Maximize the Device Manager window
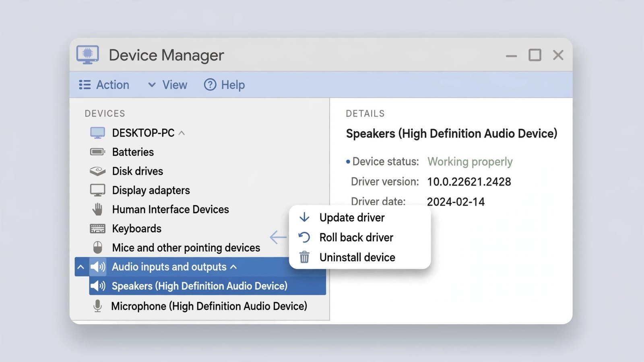The width and height of the screenshot is (644, 362). coord(535,55)
